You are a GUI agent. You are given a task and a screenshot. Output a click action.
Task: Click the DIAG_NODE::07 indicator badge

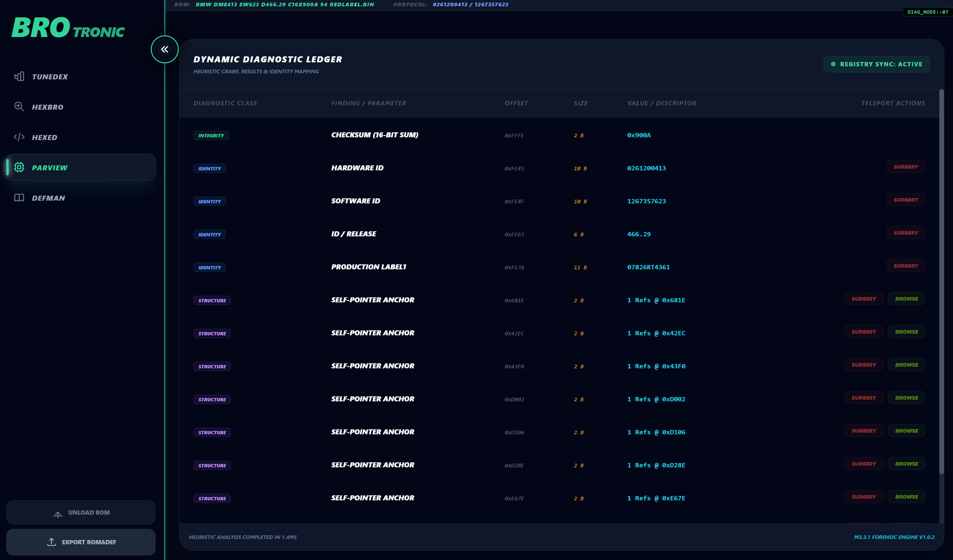(927, 12)
